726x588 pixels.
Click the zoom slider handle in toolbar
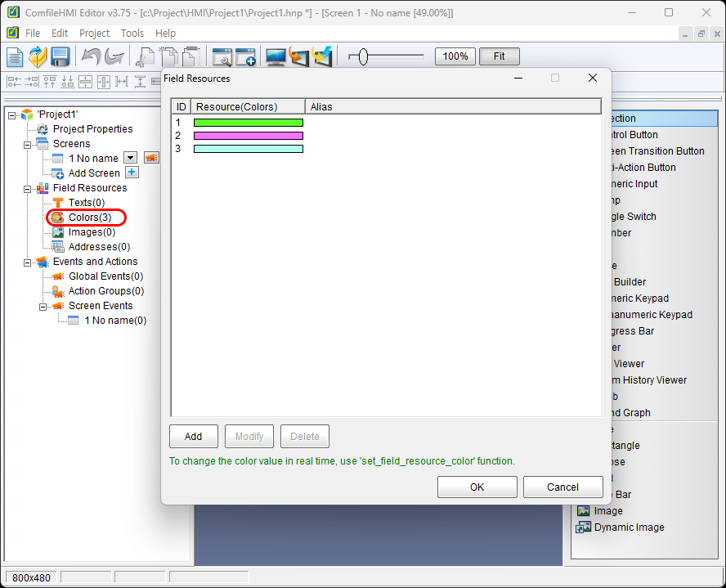point(364,56)
